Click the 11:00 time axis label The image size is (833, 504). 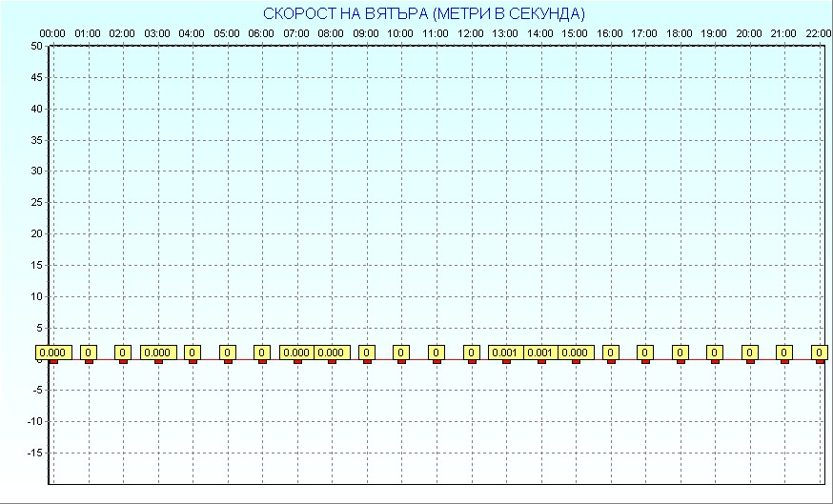(x=436, y=33)
